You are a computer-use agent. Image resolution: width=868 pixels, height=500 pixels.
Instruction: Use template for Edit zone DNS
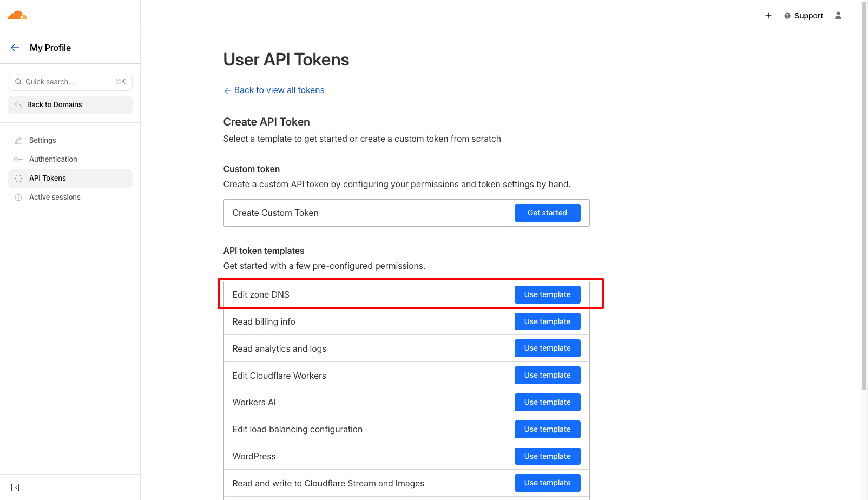point(547,294)
